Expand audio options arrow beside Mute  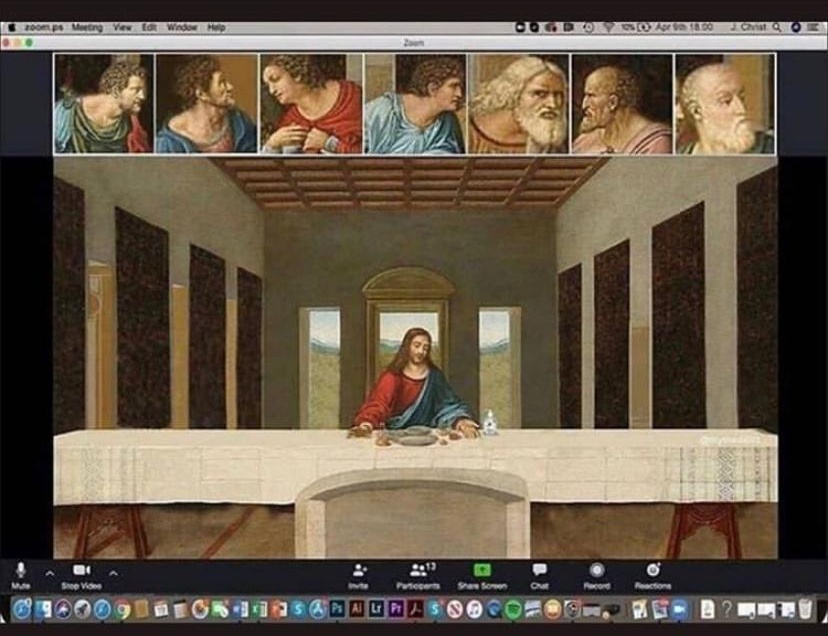(50, 573)
